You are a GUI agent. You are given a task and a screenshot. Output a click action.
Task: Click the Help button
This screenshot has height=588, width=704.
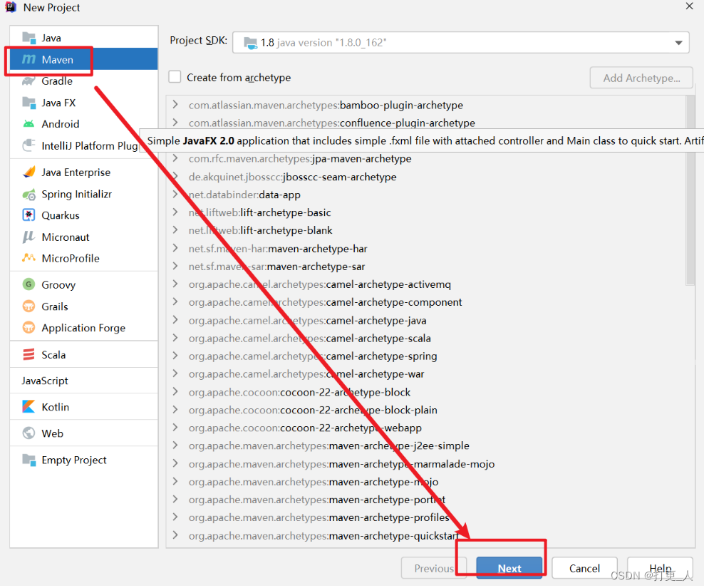(x=660, y=568)
